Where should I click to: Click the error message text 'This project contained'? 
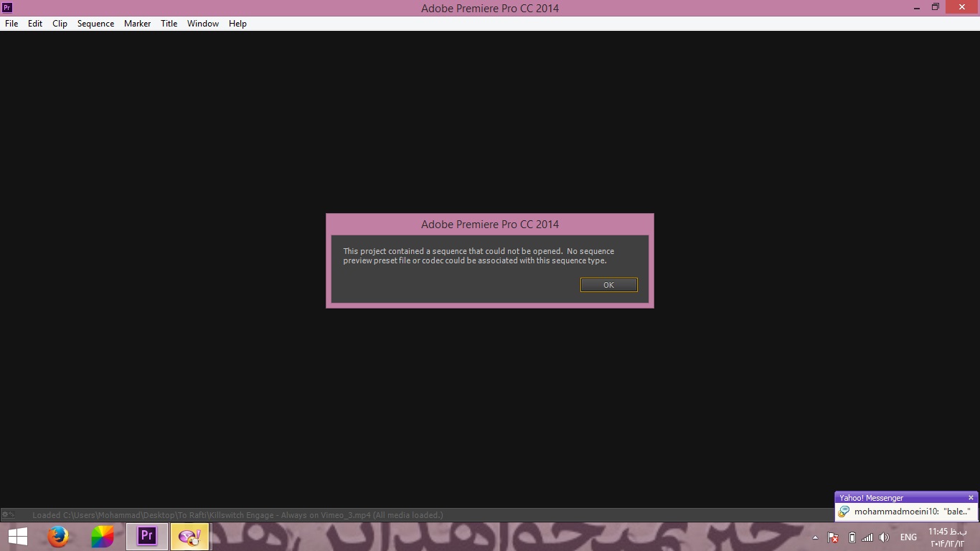[x=479, y=256]
